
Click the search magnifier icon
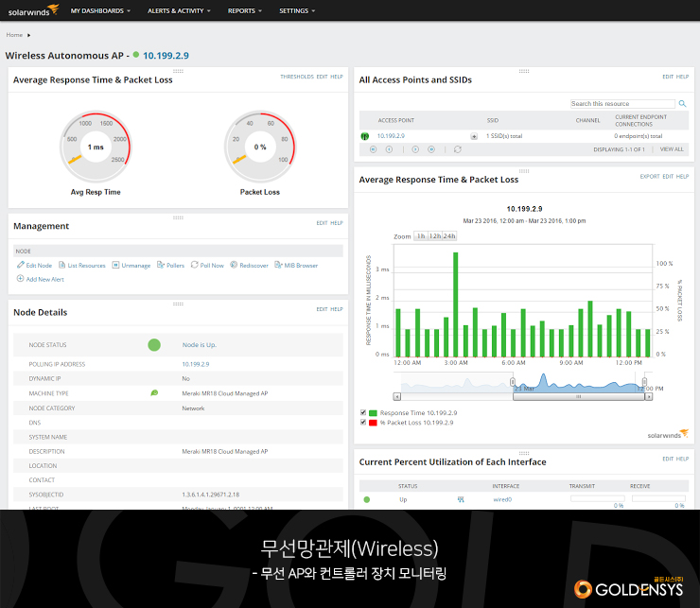(682, 104)
